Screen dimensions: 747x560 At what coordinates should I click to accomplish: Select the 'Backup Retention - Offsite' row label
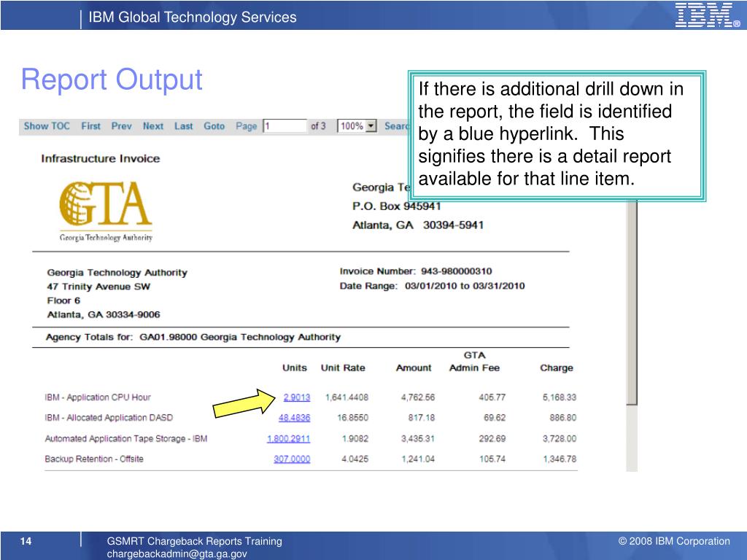tap(94, 459)
